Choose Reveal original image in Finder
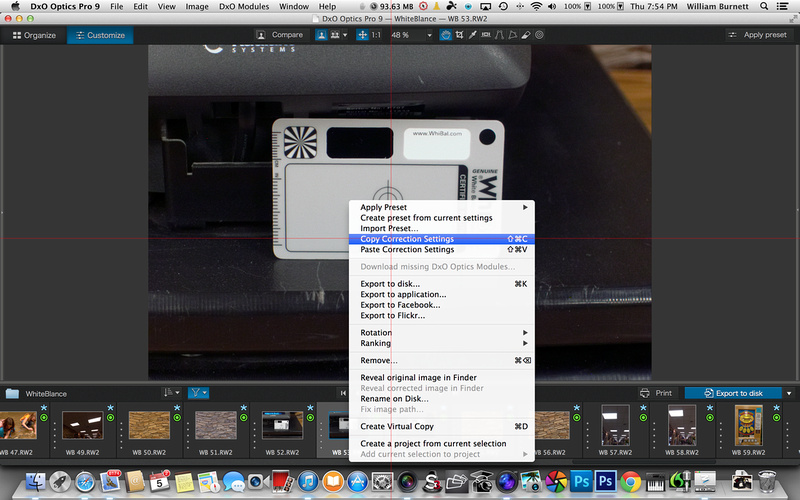Image resolution: width=800 pixels, height=500 pixels. (x=442, y=378)
